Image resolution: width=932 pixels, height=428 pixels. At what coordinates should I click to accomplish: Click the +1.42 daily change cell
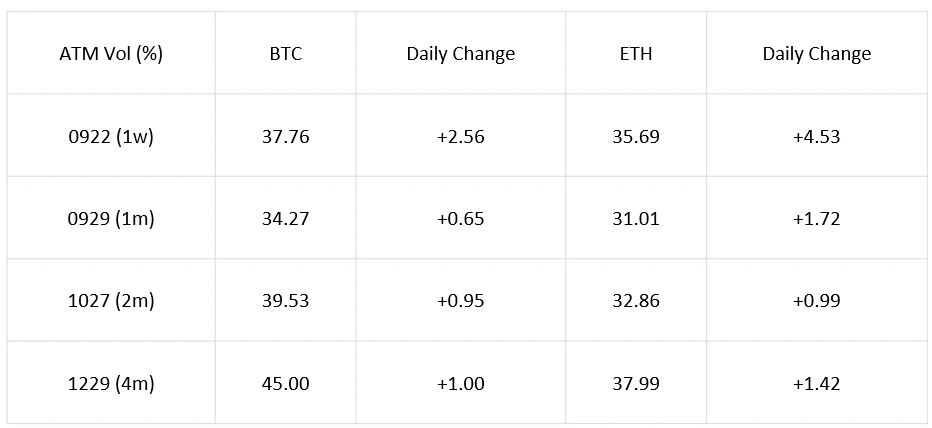(x=816, y=382)
